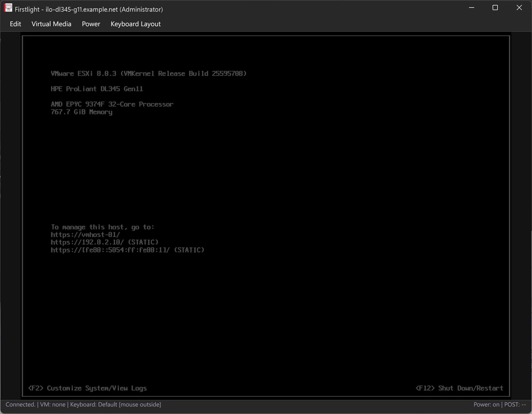The image size is (532, 414).
Task: Click the IPv6 fe80::5054:ff:fe00:1 address line
Action: tap(128, 250)
